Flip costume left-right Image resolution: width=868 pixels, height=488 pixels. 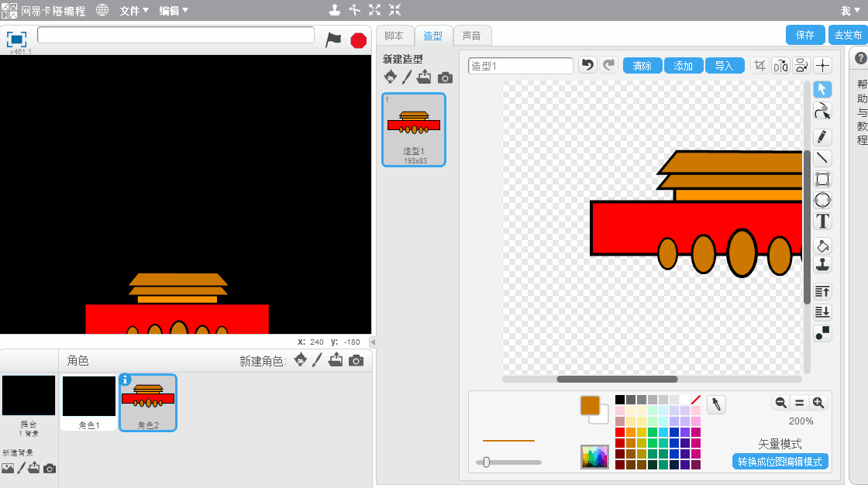tap(780, 66)
